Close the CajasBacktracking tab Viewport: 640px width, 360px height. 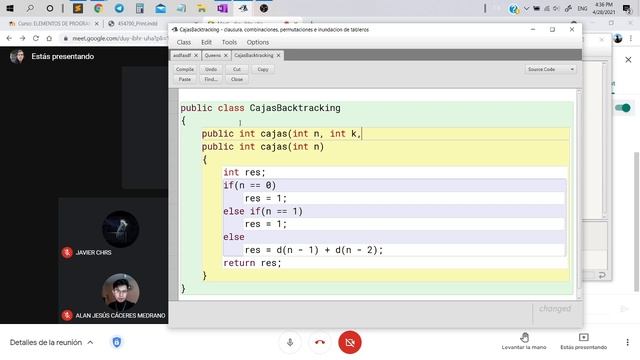tap(278, 55)
